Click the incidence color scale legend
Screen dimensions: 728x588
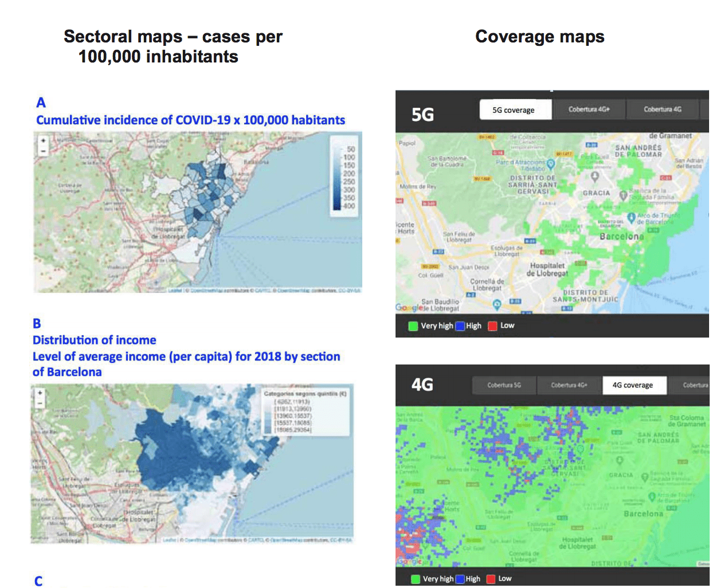click(345, 177)
